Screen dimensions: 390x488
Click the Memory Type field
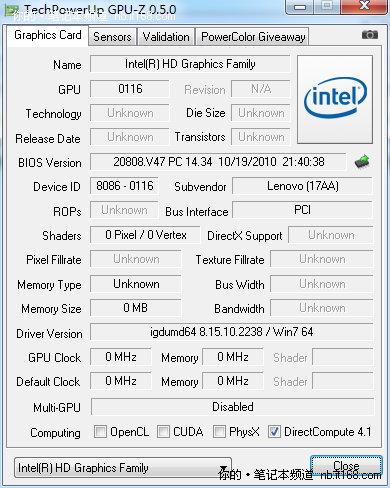point(136,284)
